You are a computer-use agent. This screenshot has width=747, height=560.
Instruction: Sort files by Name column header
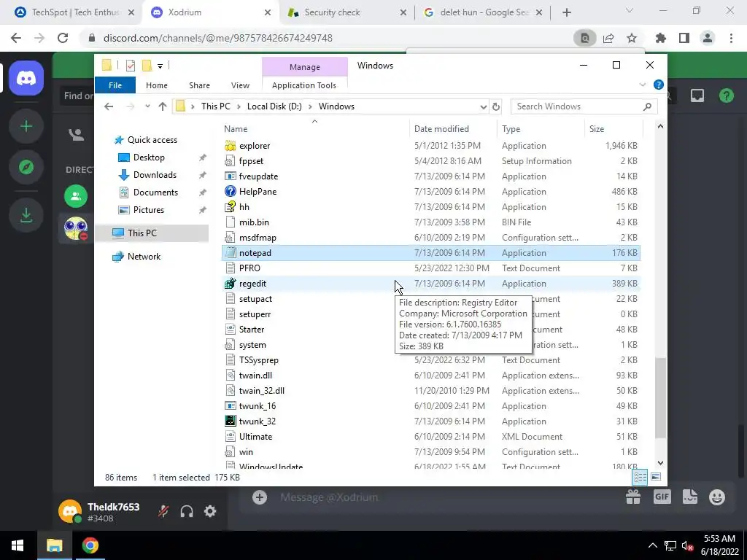314,129
